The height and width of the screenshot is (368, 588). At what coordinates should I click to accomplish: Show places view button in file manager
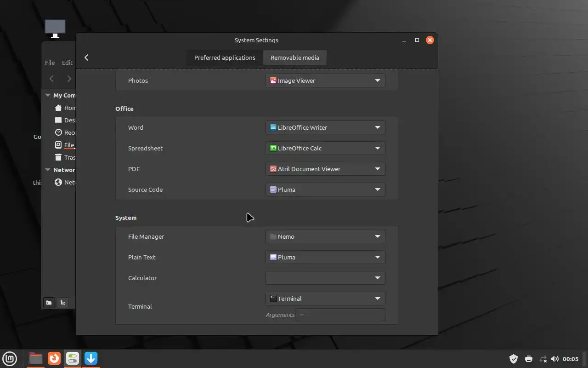(x=49, y=302)
